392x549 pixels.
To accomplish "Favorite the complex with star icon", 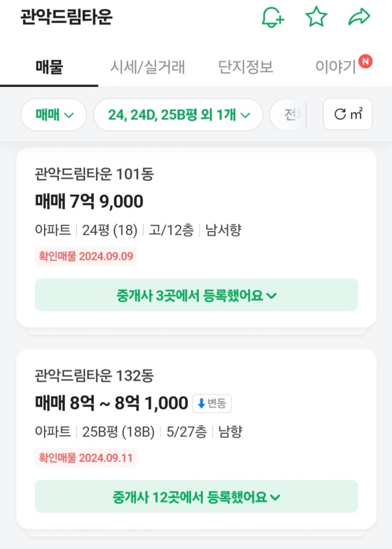I will coord(316,17).
